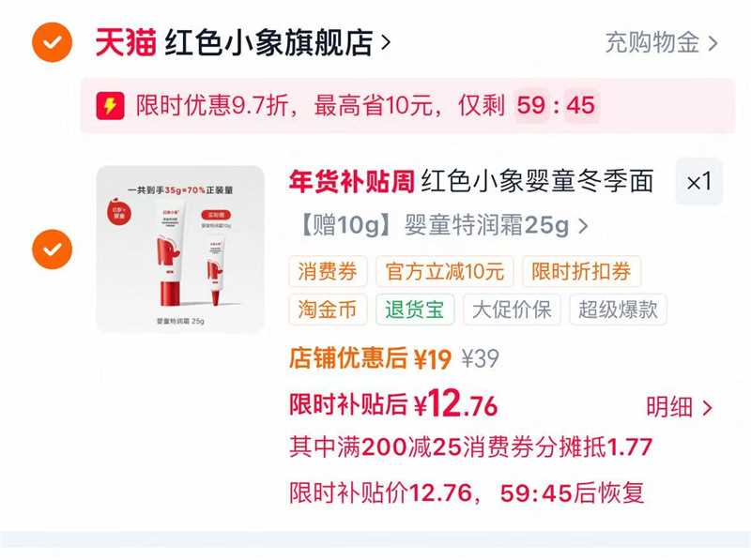
Task: Select the 限时折扣券 tag
Action: tap(581, 271)
